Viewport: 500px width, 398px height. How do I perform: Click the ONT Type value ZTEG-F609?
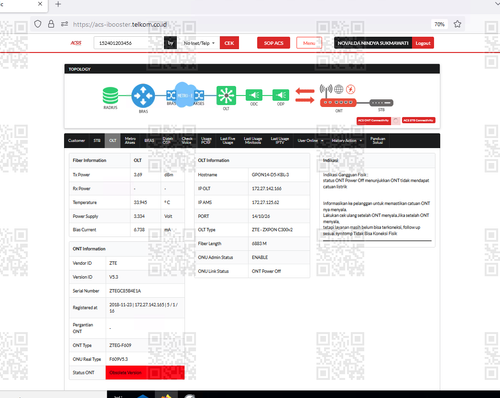pyautogui.click(x=120, y=345)
